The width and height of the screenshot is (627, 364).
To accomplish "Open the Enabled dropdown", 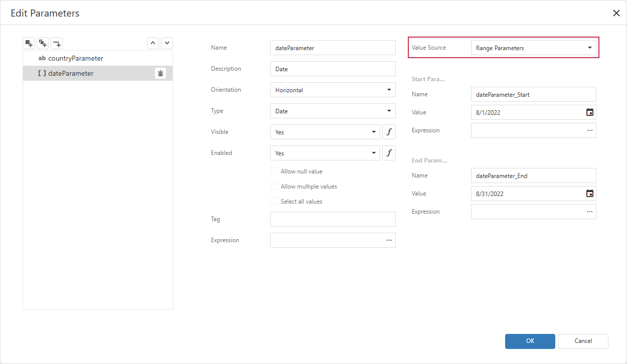I will tap(325, 153).
